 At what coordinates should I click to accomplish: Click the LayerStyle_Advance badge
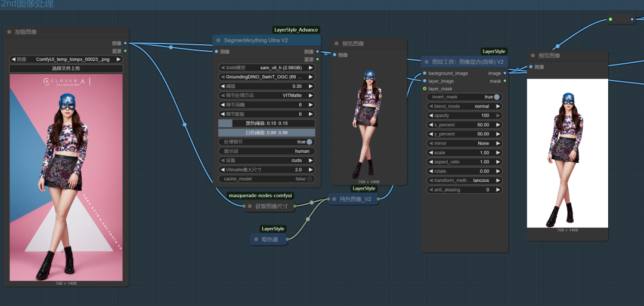point(296,30)
